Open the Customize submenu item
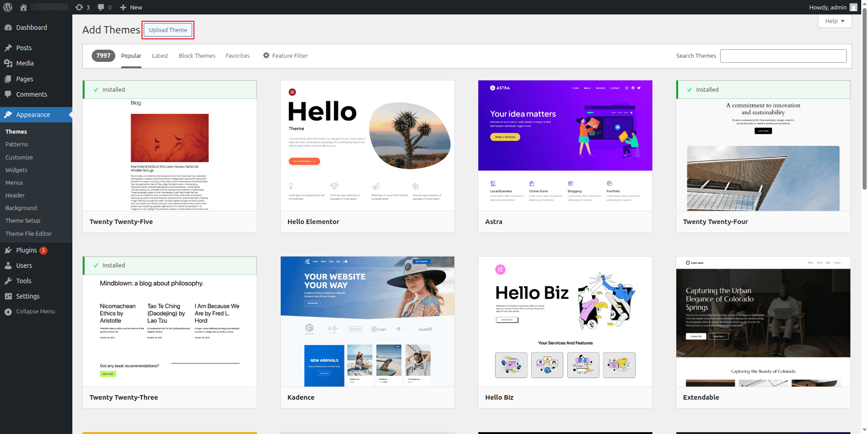This screenshot has width=868, height=434. 19,158
